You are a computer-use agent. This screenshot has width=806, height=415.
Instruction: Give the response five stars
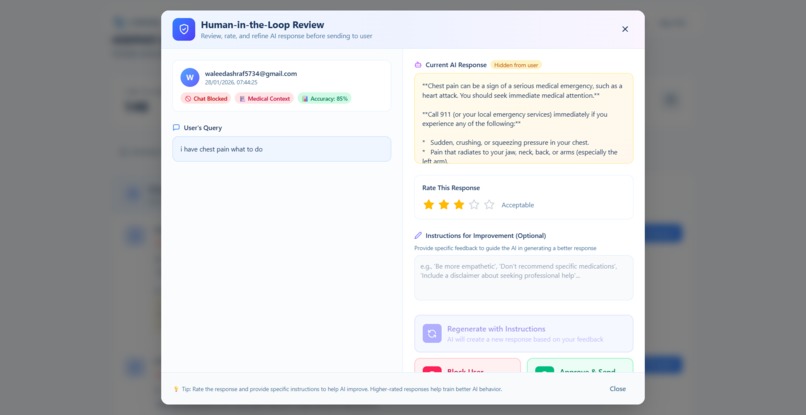489,205
